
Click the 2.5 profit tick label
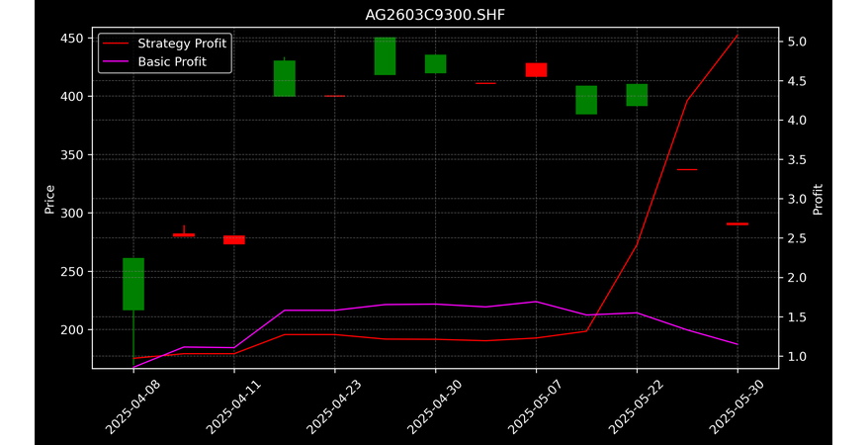pos(796,238)
